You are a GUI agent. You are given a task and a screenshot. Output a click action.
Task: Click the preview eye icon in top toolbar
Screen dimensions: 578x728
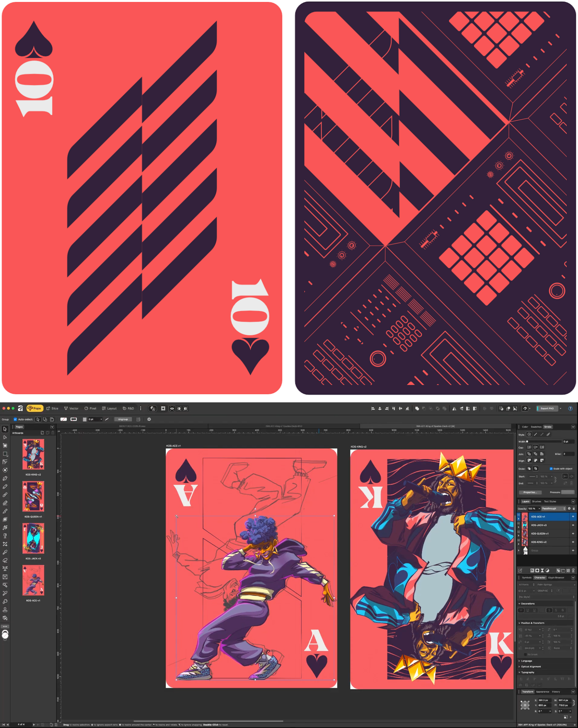172,409
